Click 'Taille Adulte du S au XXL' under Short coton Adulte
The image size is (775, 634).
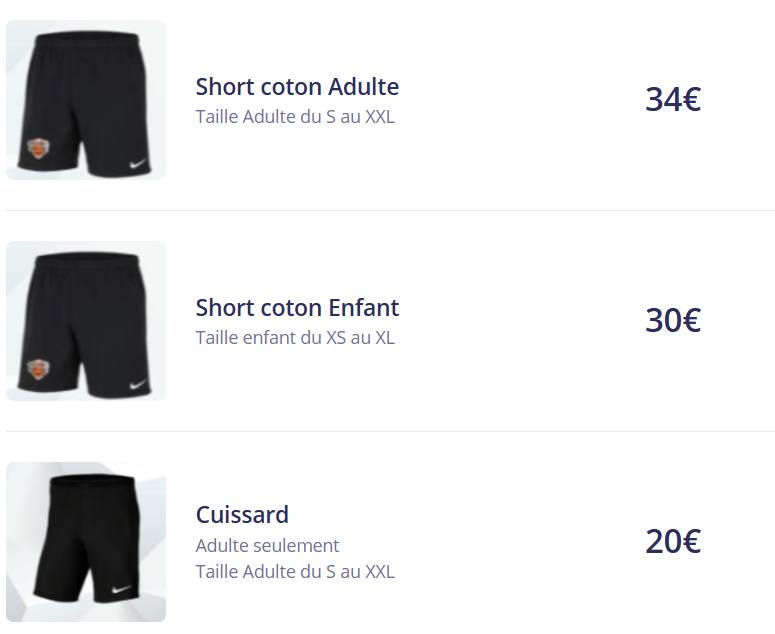coord(295,117)
